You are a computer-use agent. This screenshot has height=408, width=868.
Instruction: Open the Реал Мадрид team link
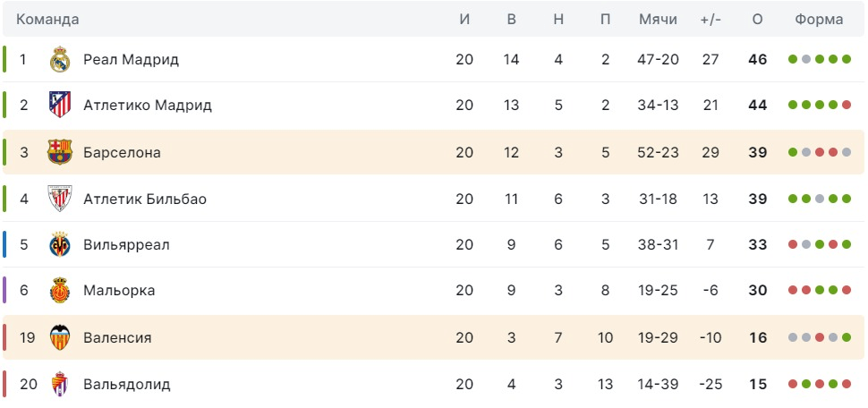point(131,60)
